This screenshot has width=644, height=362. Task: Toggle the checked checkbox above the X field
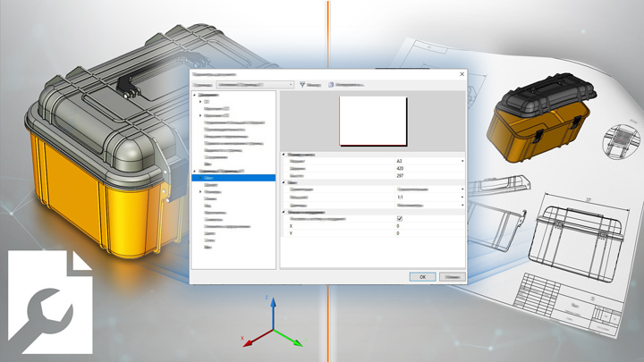(399, 218)
